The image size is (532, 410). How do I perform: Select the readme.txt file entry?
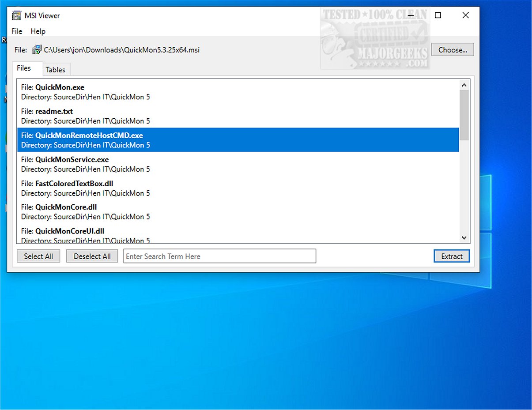coord(238,116)
